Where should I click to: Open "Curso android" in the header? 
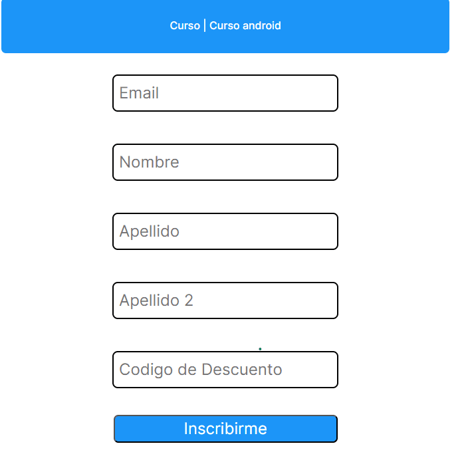(245, 26)
